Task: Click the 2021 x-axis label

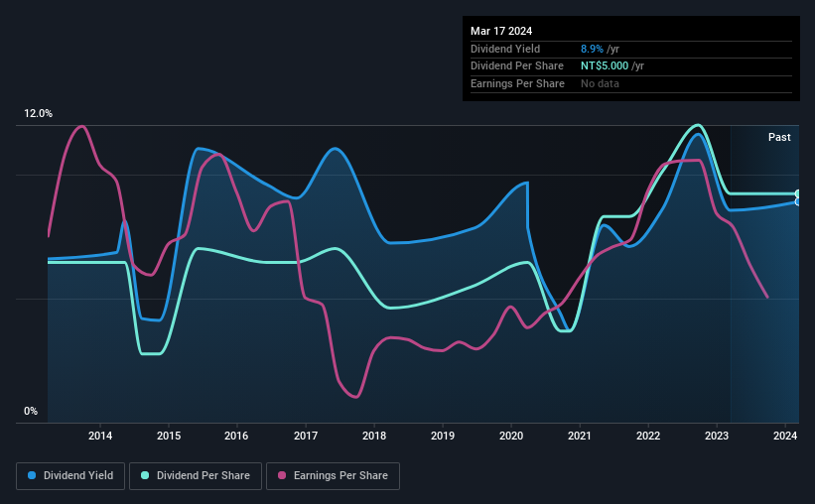Action: click(580, 436)
